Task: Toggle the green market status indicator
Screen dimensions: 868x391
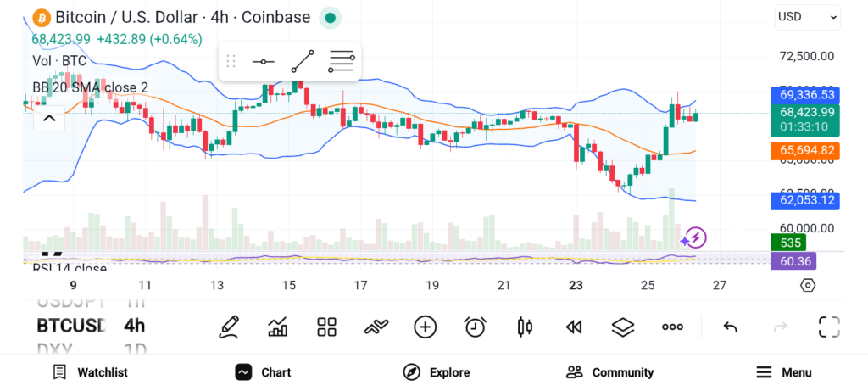Action: point(331,18)
